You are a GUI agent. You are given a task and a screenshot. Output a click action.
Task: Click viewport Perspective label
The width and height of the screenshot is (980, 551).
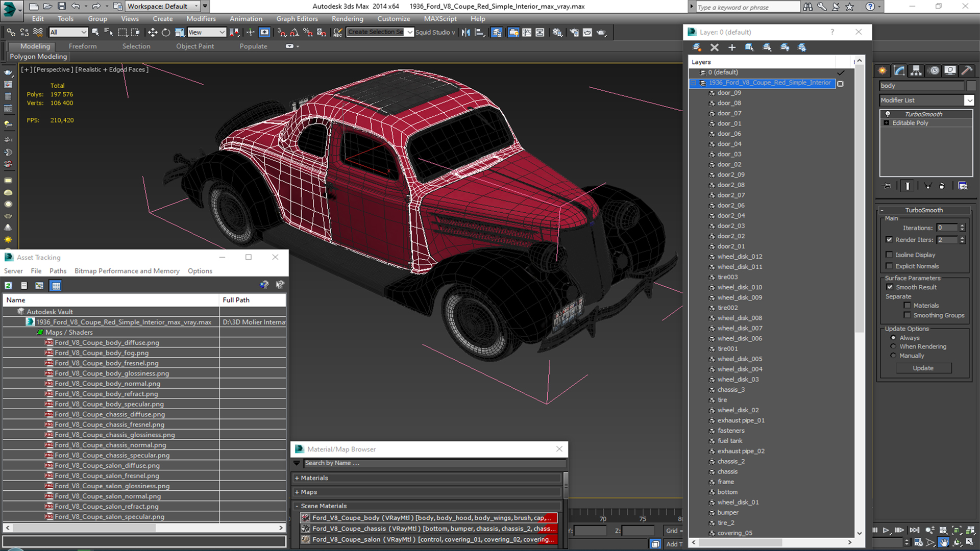point(54,69)
